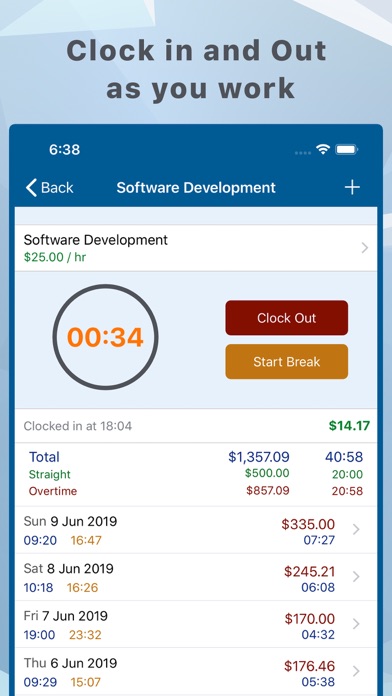The height and width of the screenshot is (696, 392).
Task: Select the $245.21 amount on Sat 8 Jun
Action: point(309,571)
